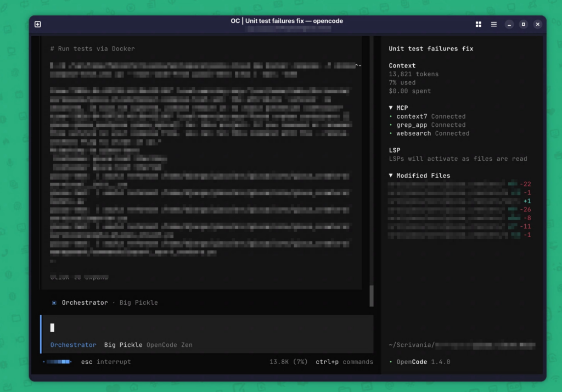Click the dot icon before OpenCode 1.4.0
Image resolution: width=562 pixels, height=392 pixels.
(x=391, y=362)
